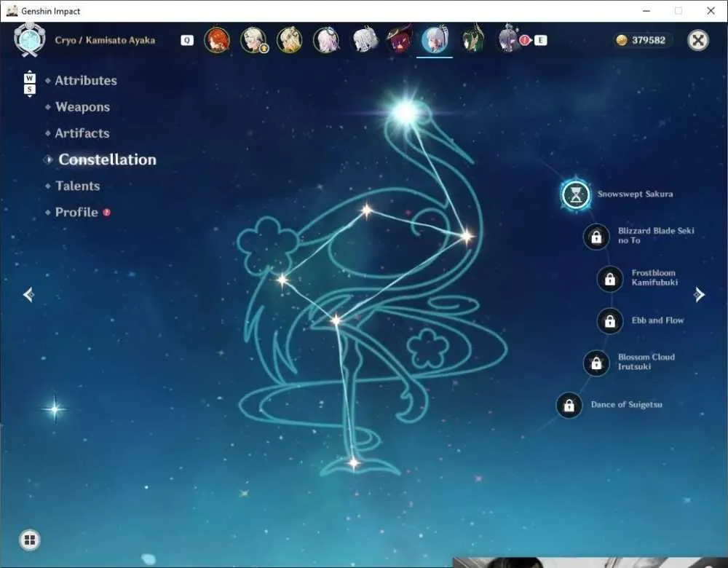Open the Attributes menu
The height and width of the screenshot is (568, 728).
pos(86,80)
